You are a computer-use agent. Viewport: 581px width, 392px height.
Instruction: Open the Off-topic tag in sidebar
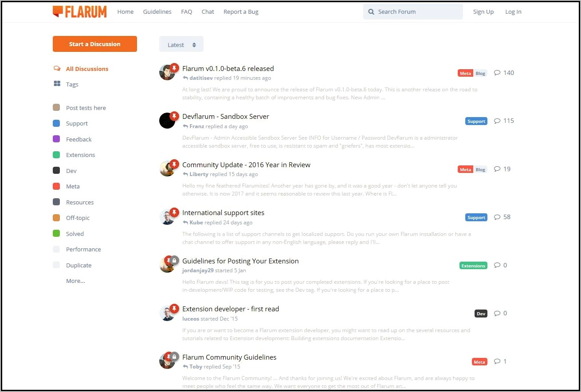tap(78, 218)
